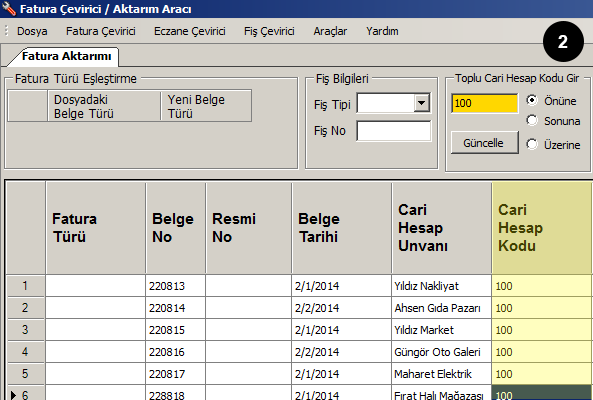Click the Cari Hesap Kodu column header
This screenshot has width=593, height=400.
coord(542,228)
